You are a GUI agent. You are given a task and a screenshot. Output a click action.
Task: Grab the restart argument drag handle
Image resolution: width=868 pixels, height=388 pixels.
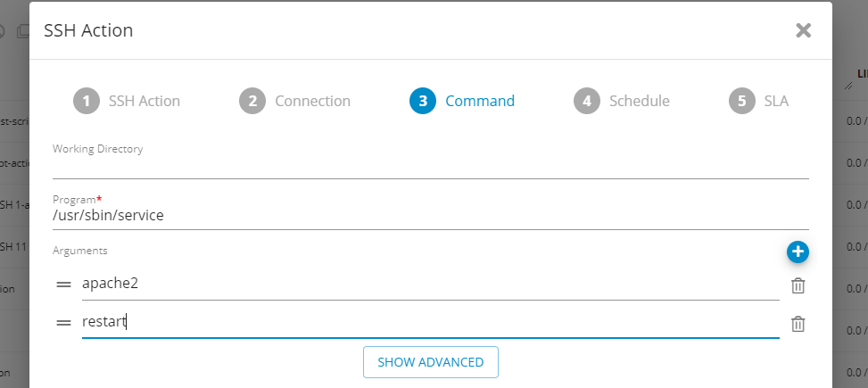pos(63,323)
